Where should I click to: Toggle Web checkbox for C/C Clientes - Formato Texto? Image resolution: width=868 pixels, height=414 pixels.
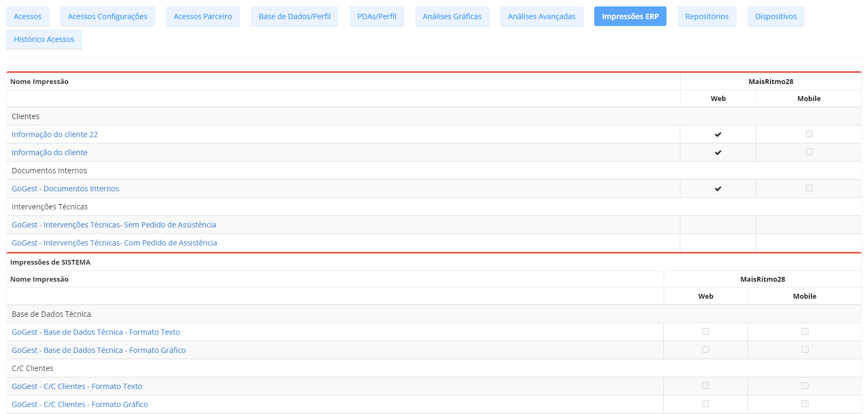pos(705,386)
